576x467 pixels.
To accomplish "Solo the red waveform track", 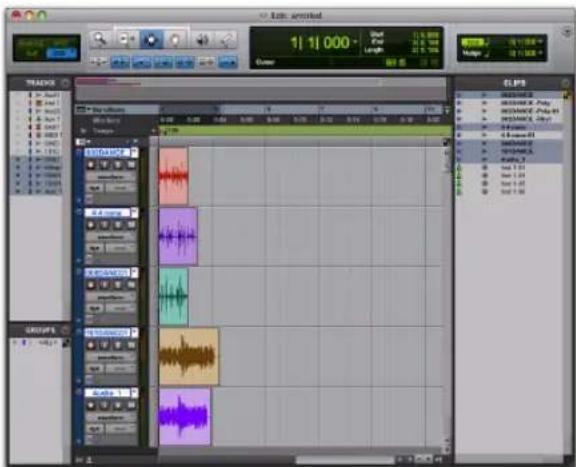I will [x=118, y=165].
